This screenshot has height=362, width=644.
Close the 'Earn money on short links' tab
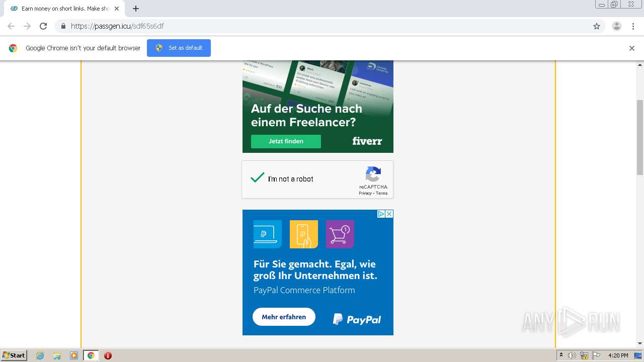click(x=117, y=9)
